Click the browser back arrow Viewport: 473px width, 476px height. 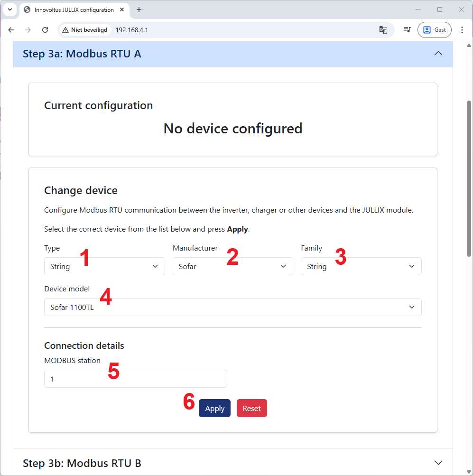[x=11, y=30]
